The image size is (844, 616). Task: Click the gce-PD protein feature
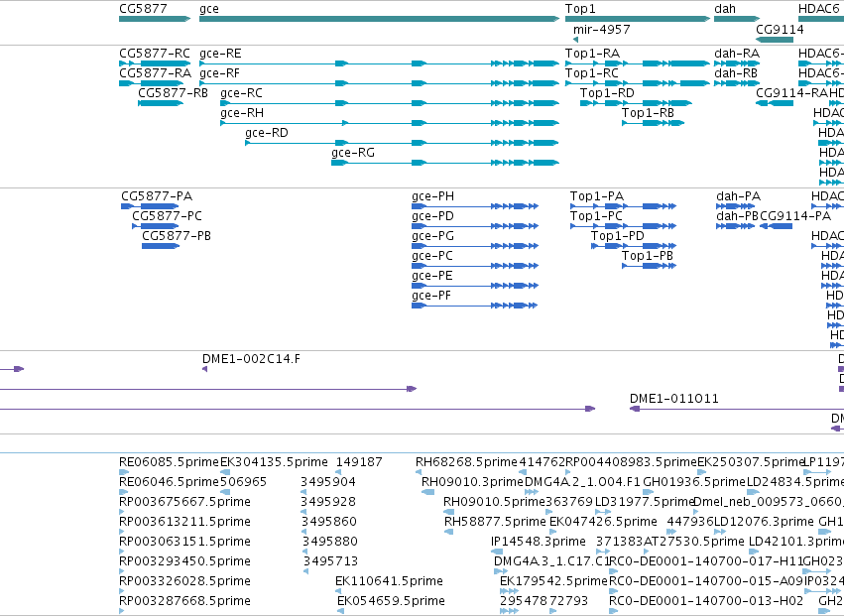click(475, 226)
